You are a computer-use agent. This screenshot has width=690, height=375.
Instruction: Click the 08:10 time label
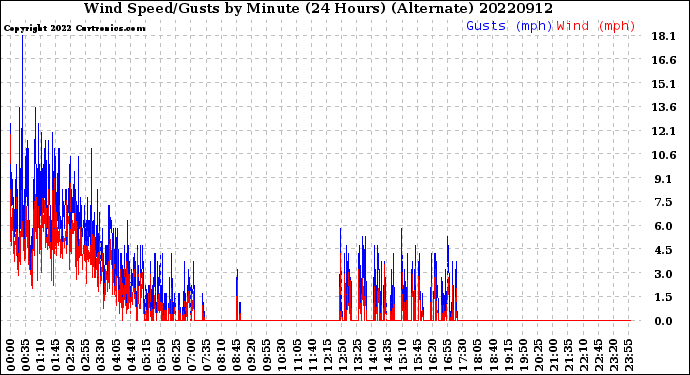tap(222, 355)
